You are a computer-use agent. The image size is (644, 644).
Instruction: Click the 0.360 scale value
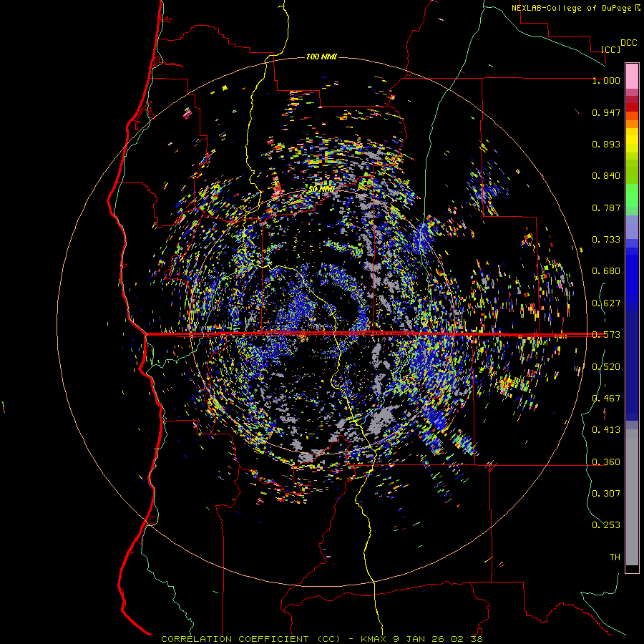point(606,462)
